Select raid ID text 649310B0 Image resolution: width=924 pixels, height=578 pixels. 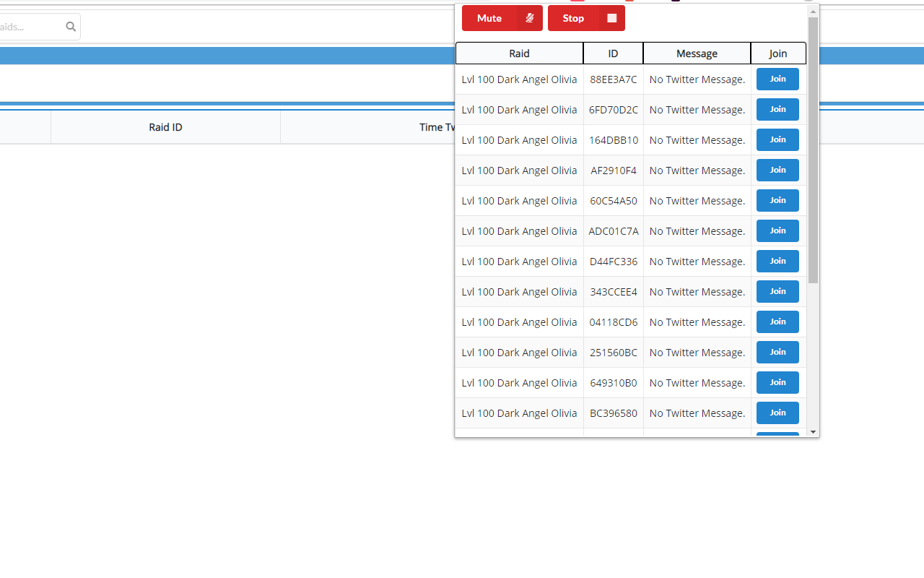(x=614, y=383)
